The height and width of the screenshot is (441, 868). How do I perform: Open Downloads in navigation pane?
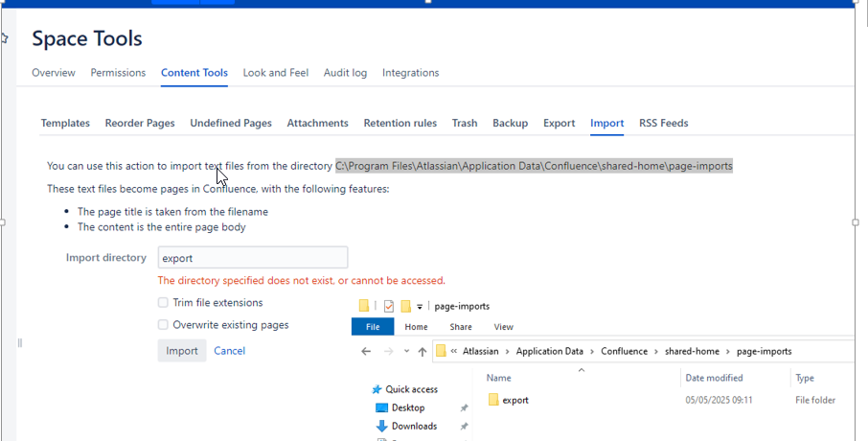[414, 426]
